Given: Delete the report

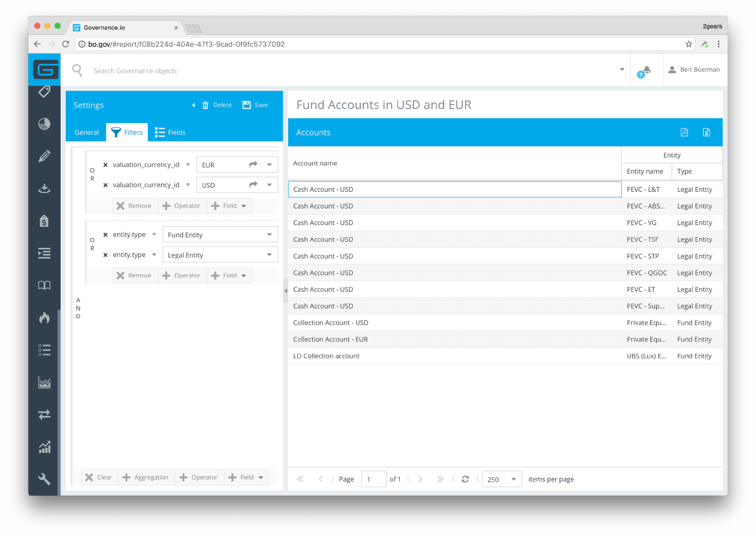Looking at the screenshot, I should (x=217, y=105).
